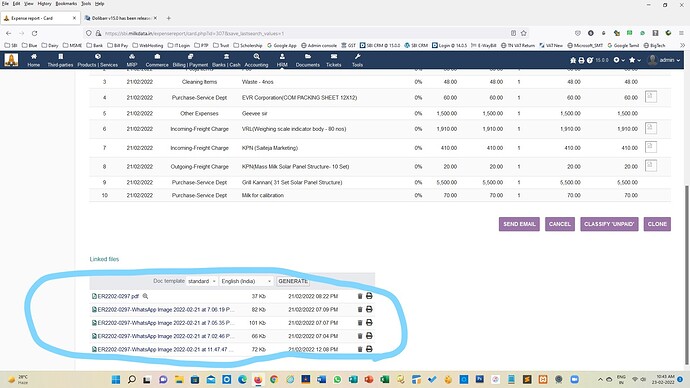The width and height of the screenshot is (690, 388).
Task: Switch to the Dolibarr v15.0 browser tab
Action: [121, 18]
